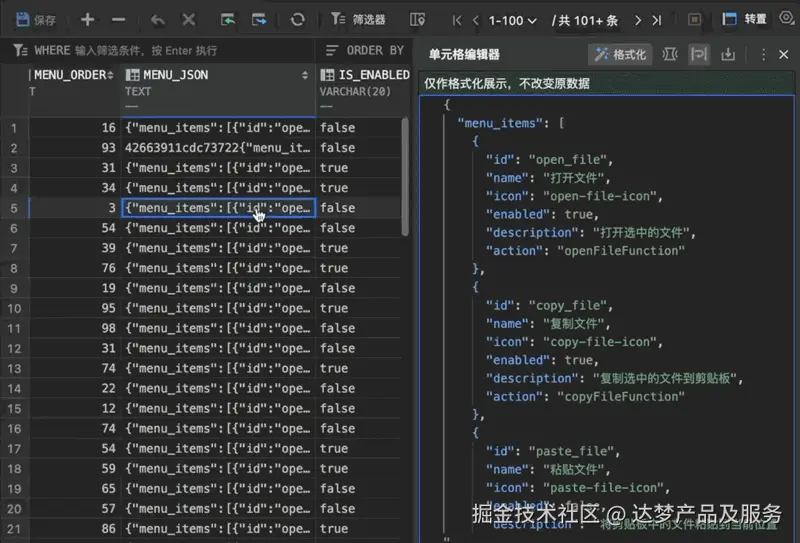Screen dimensions: 800x543
Task: Add a new row with plus icon
Action: click(x=88, y=19)
